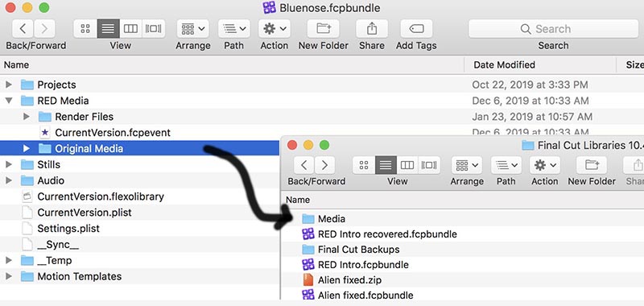The image size is (644, 306).
Task: Open Path dropdown in Final Cut Libraries
Action: (x=506, y=165)
